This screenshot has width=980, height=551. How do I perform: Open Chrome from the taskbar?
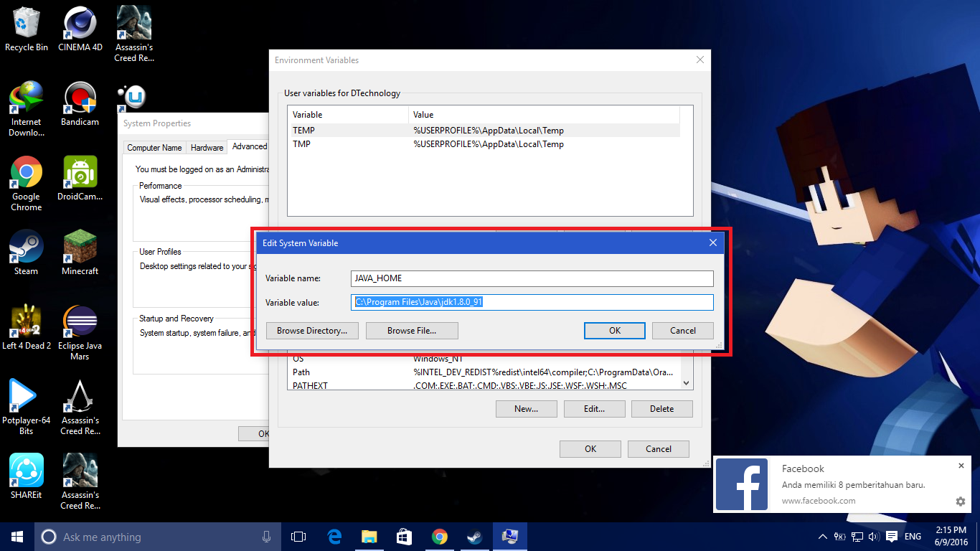pos(440,537)
